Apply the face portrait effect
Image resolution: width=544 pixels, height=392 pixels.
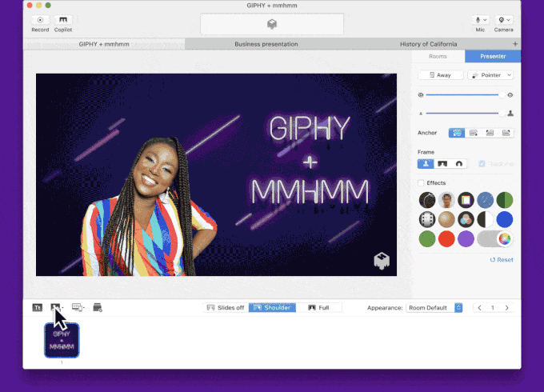446,200
